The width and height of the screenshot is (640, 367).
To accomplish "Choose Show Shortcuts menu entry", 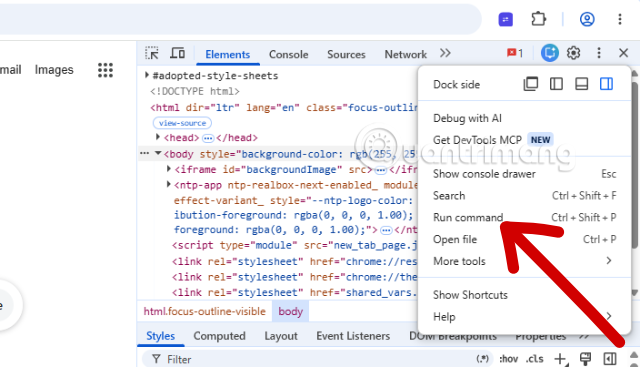I will click(524, 295).
